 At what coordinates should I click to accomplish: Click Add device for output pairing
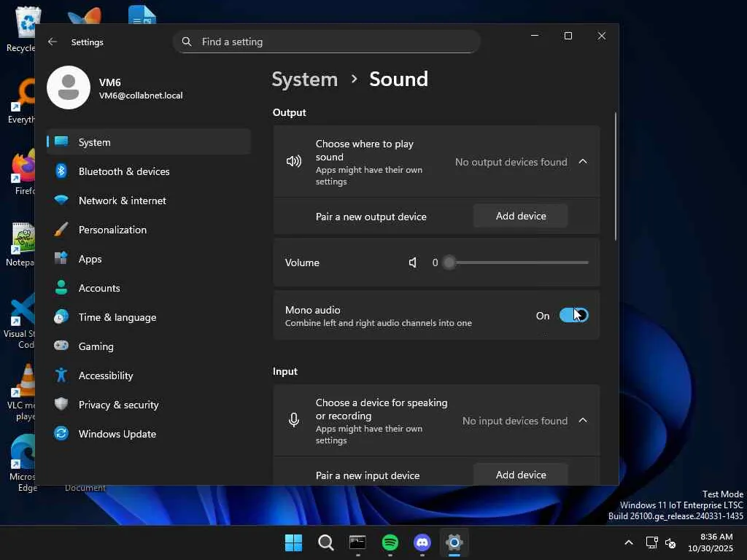click(x=520, y=216)
